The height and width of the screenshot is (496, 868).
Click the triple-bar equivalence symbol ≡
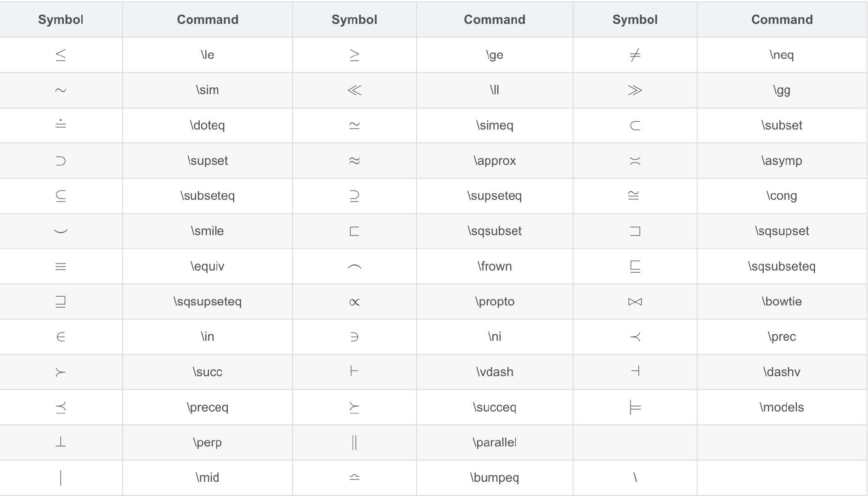coord(61,266)
